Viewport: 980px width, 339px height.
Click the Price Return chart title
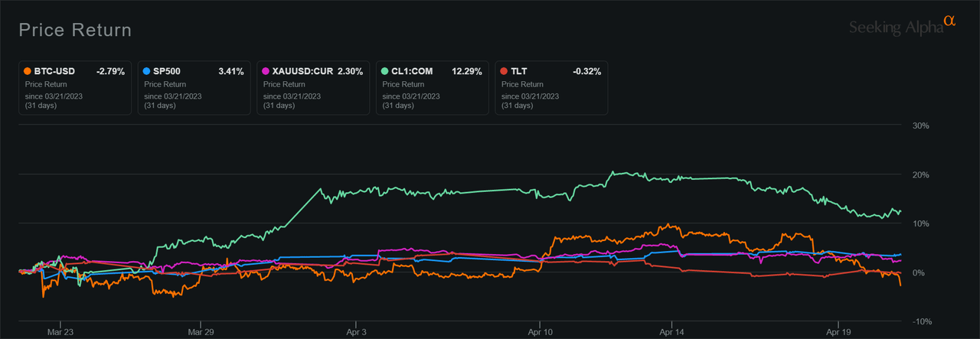click(75, 30)
